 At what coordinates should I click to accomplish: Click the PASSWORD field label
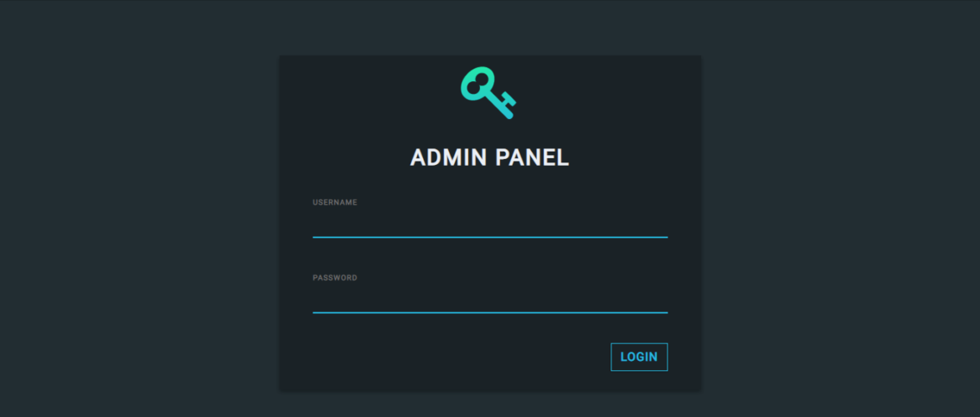(335, 278)
